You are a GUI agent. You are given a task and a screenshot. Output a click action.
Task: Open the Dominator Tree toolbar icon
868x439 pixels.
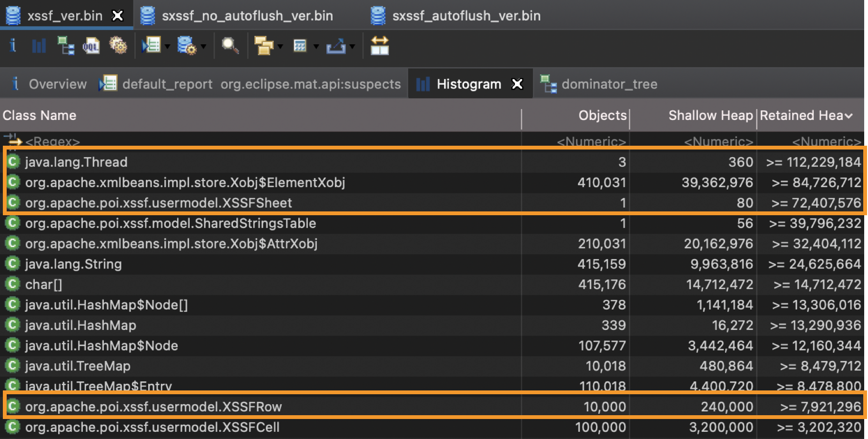tap(66, 46)
